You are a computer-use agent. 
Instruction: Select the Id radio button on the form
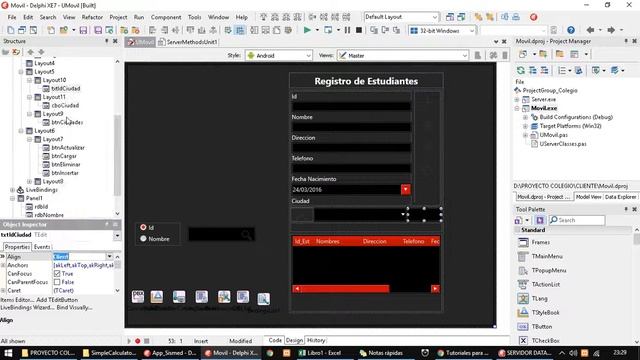(x=143, y=227)
